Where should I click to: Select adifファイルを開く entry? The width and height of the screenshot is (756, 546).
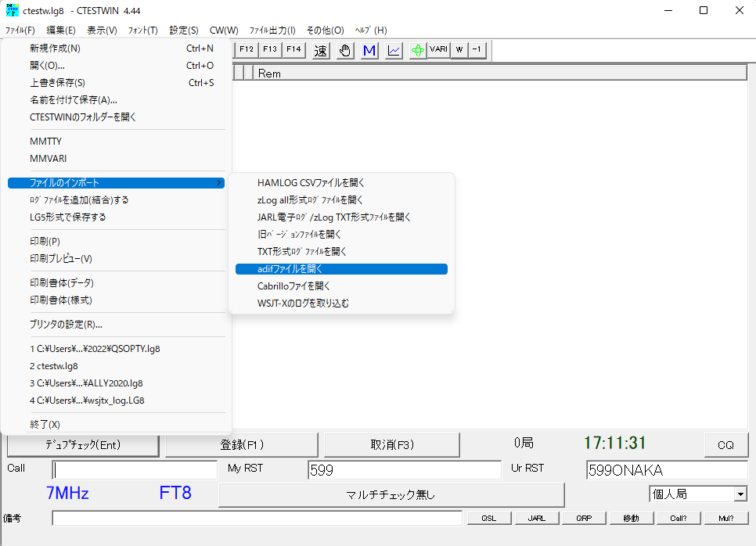click(341, 269)
